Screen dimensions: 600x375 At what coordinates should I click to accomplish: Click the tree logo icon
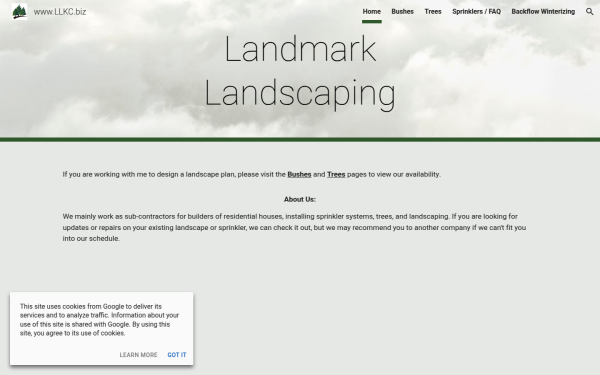click(19, 11)
